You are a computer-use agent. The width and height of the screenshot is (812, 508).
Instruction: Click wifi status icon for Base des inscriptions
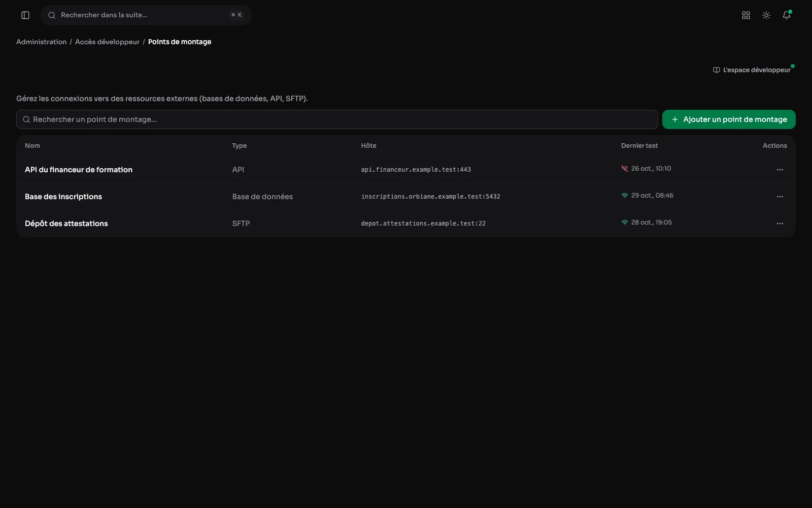tap(625, 196)
